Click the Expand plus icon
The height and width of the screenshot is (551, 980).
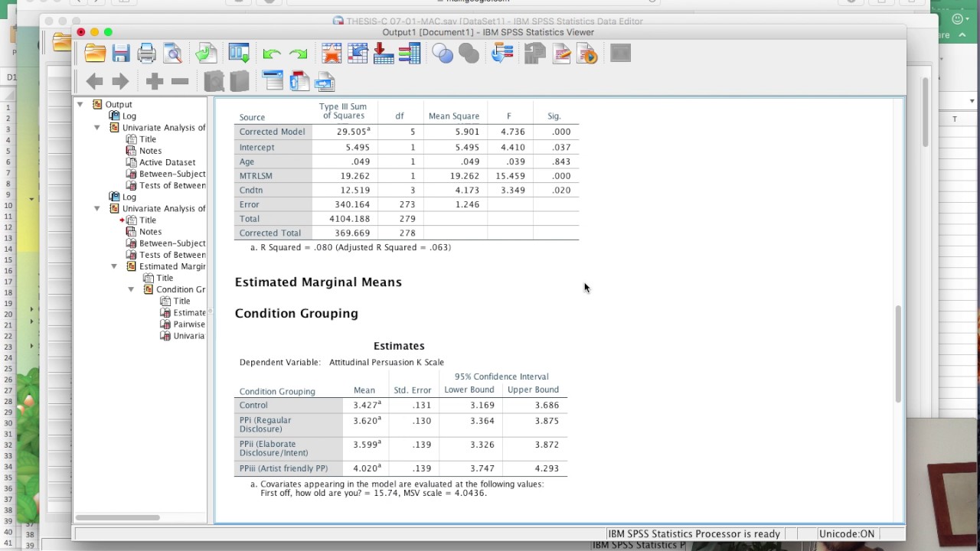click(154, 81)
